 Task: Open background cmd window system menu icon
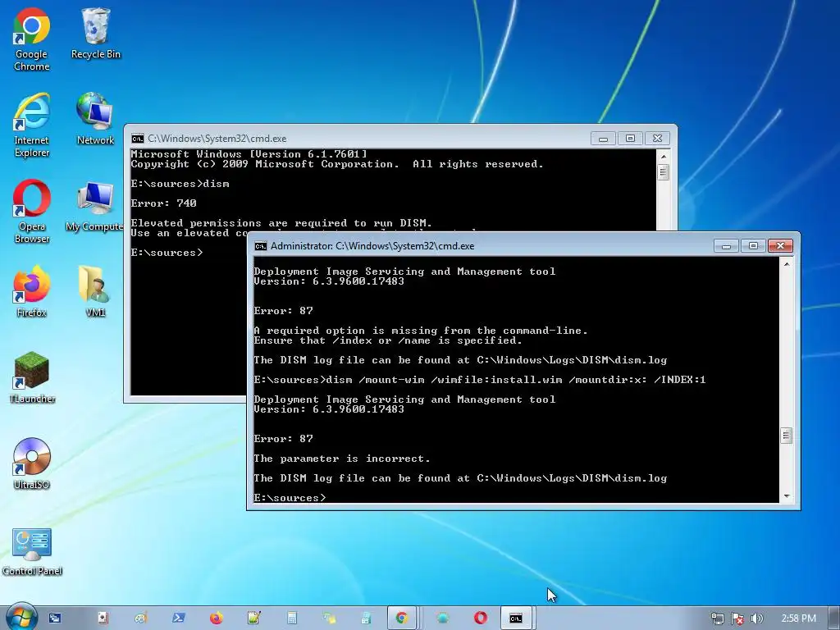138,138
